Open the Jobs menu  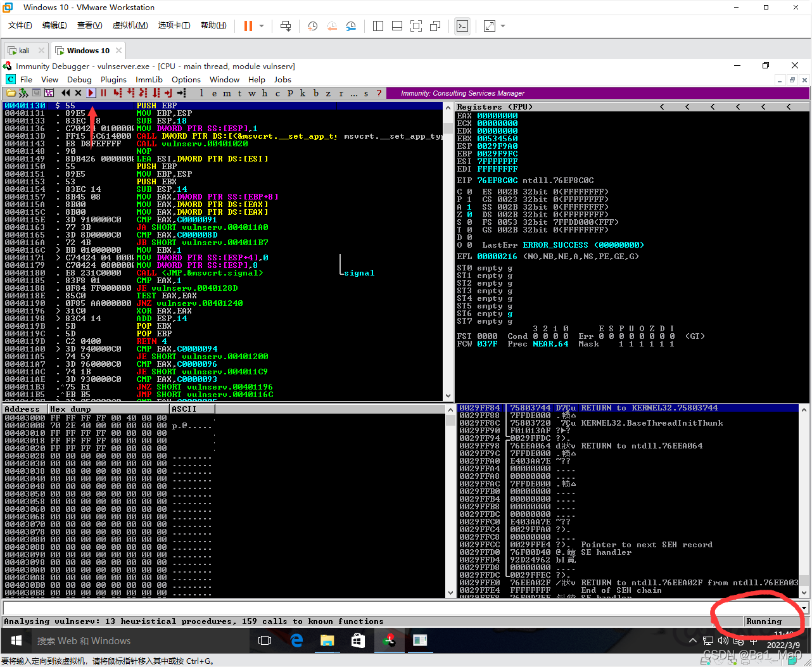click(x=282, y=80)
